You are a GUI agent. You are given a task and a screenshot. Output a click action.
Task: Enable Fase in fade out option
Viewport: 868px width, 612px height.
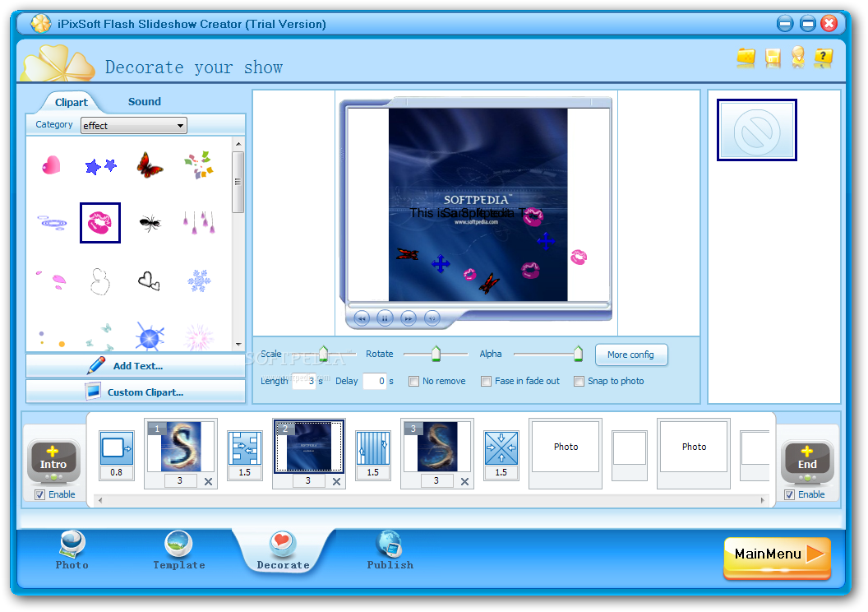[x=486, y=381]
